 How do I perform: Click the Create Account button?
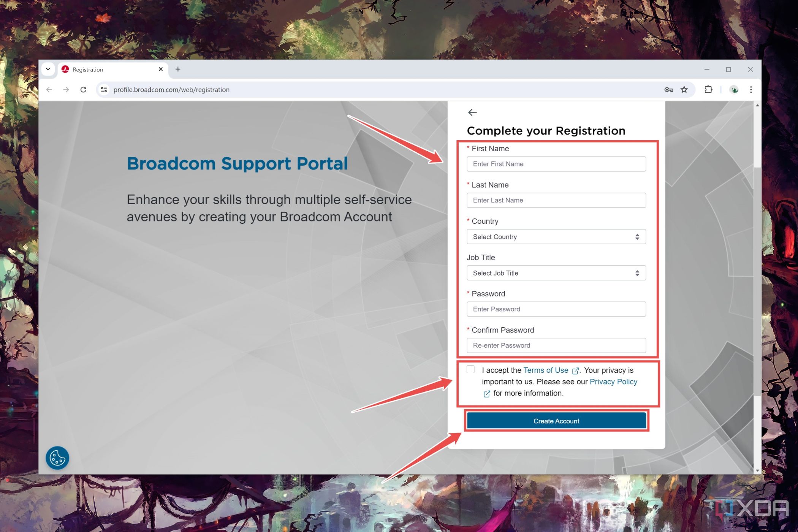pos(556,421)
